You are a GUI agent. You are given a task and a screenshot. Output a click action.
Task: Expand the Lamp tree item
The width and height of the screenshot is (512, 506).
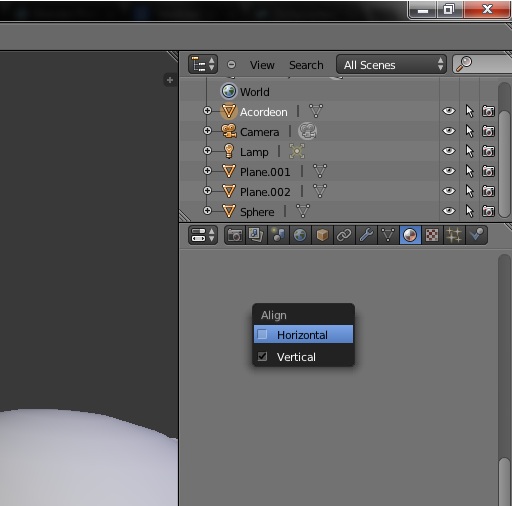(x=207, y=151)
